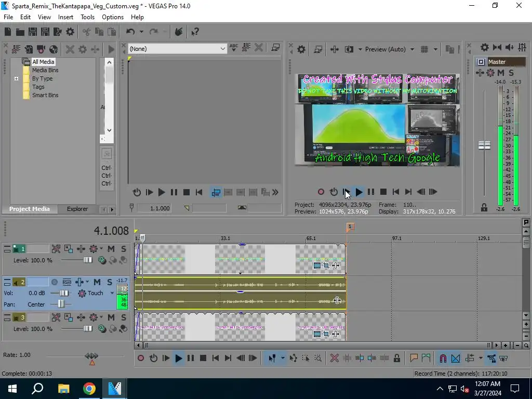Expand the By Type media bin
Viewport: 532px width, 399px height.
coord(16,78)
